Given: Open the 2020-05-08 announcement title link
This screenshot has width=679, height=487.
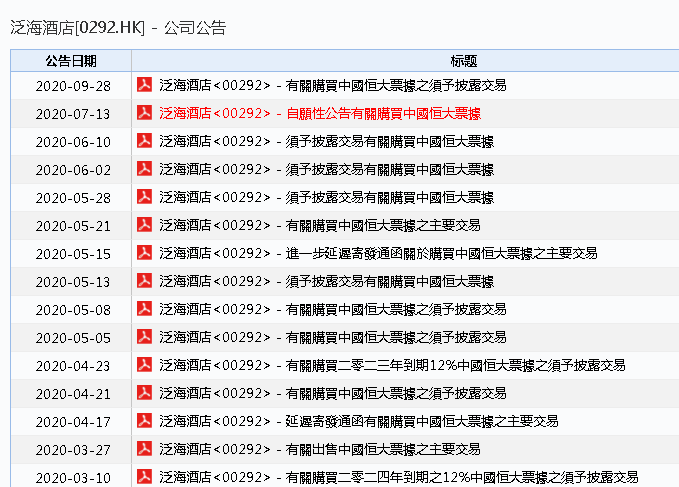Looking at the screenshot, I should coord(333,310).
